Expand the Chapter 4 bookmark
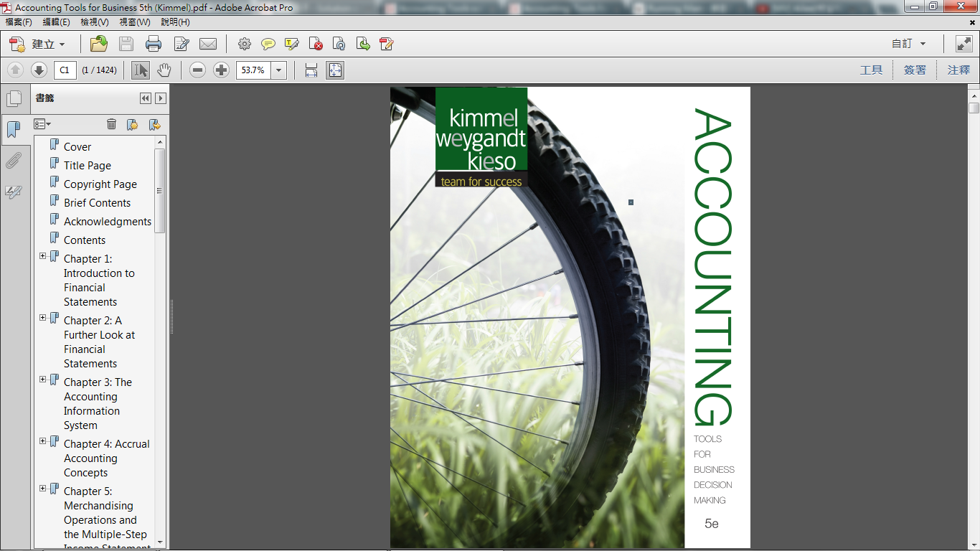Image resolution: width=980 pixels, height=551 pixels. pos(43,441)
